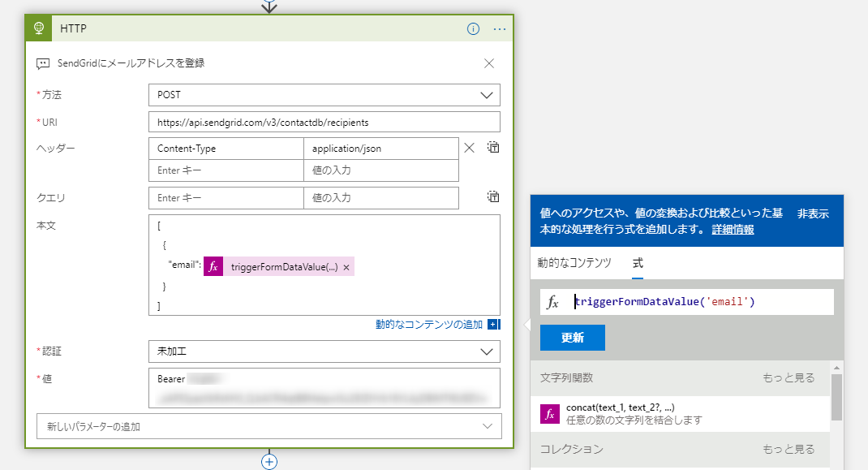This screenshot has height=470, width=868.
Task: Open the authentication dropdown showing 未加工
Action: tap(324, 351)
